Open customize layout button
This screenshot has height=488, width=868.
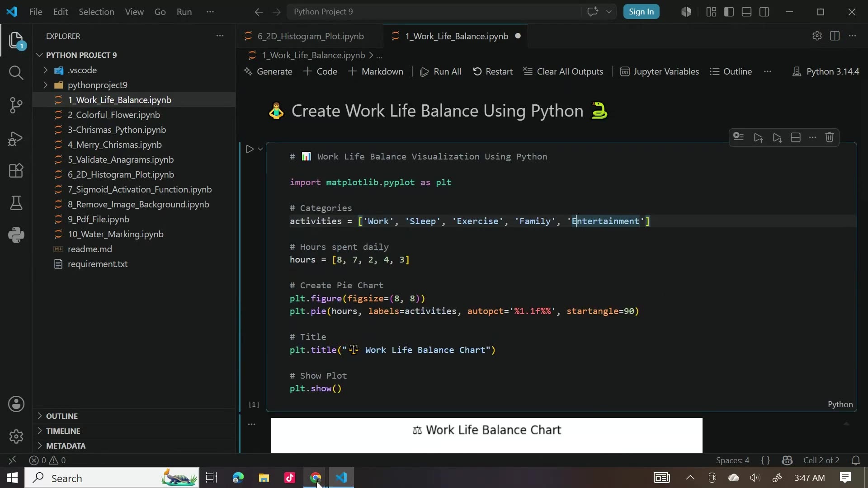click(711, 12)
